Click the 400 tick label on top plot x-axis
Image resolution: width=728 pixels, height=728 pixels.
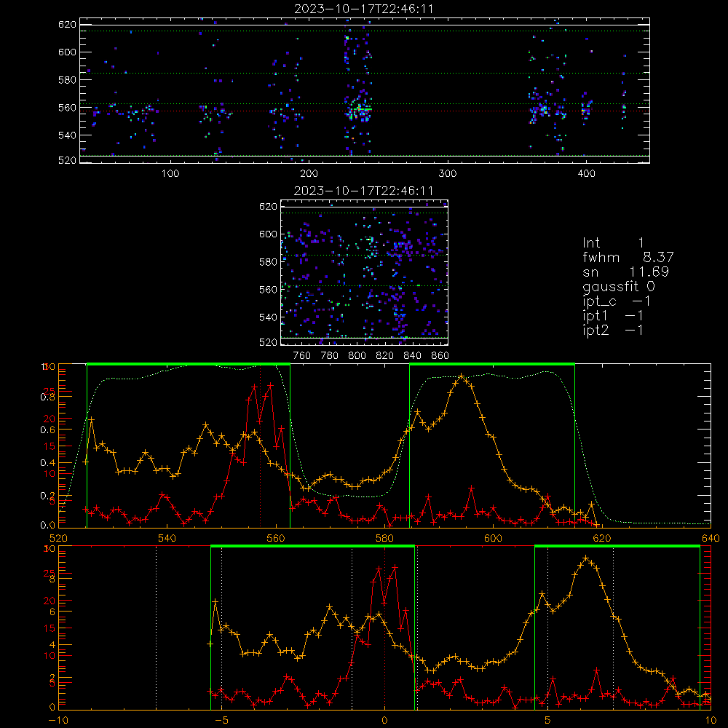pyautogui.click(x=586, y=174)
